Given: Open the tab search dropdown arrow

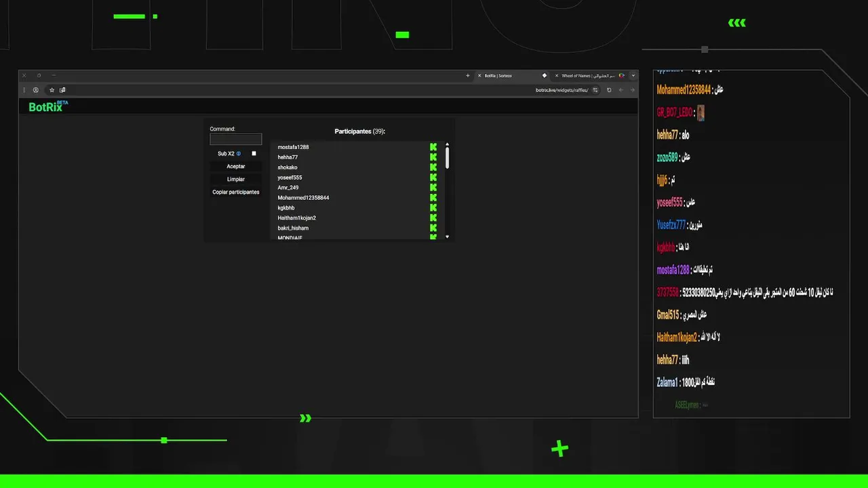Looking at the screenshot, I should click(x=633, y=76).
